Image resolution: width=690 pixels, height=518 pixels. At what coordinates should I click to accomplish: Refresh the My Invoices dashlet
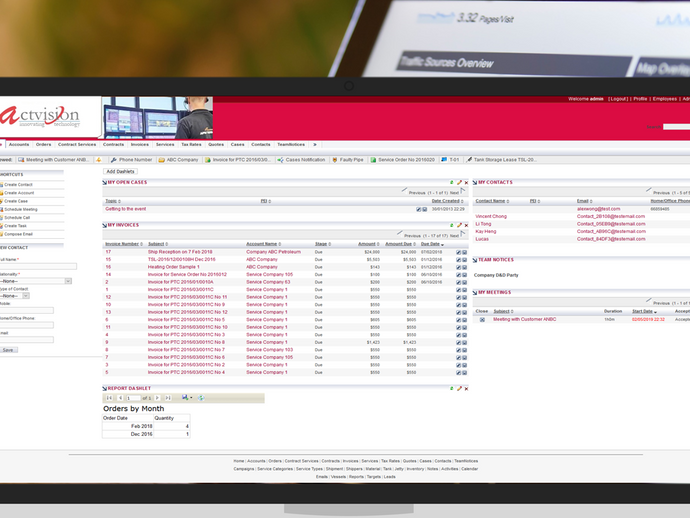(451, 225)
